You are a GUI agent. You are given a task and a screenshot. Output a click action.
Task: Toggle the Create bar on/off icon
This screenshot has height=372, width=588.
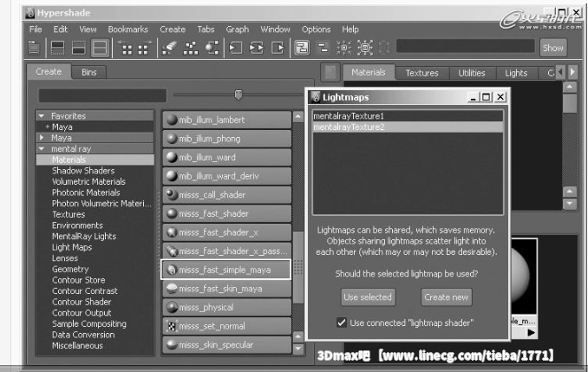34,48
